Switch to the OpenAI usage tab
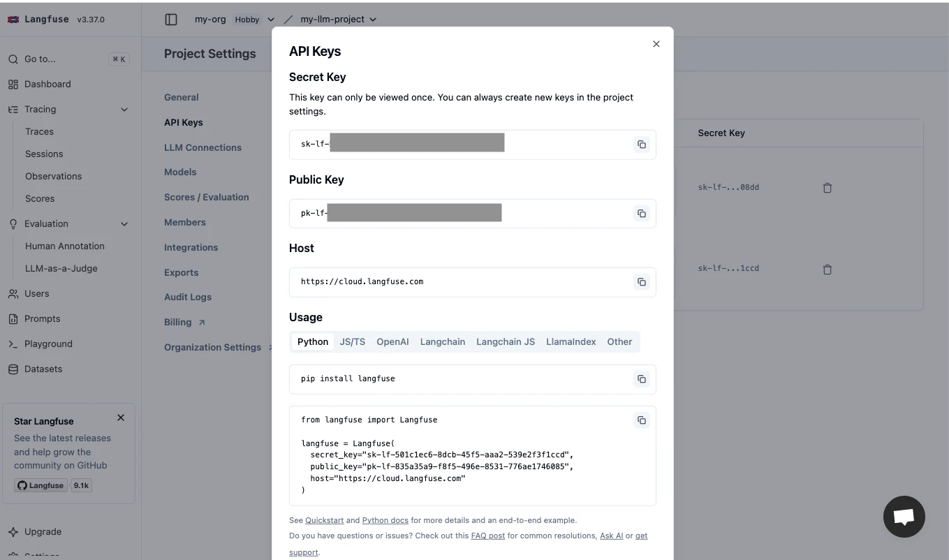This screenshot has width=949, height=560. point(392,342)
